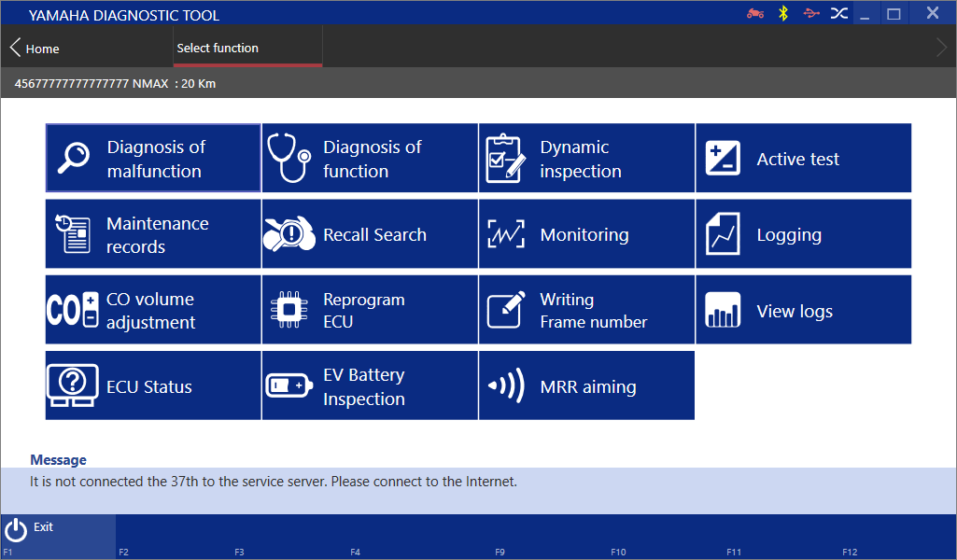This screenshot has width=957, height=560.
Task: Open Writing Frame number
Action: point(586,309)
